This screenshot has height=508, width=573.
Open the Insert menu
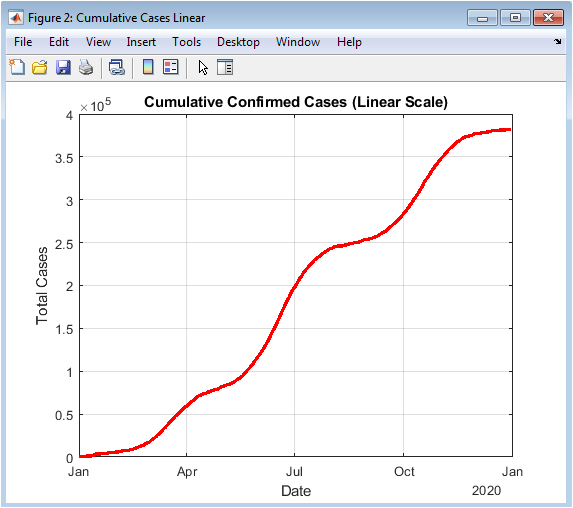(141, 42)
